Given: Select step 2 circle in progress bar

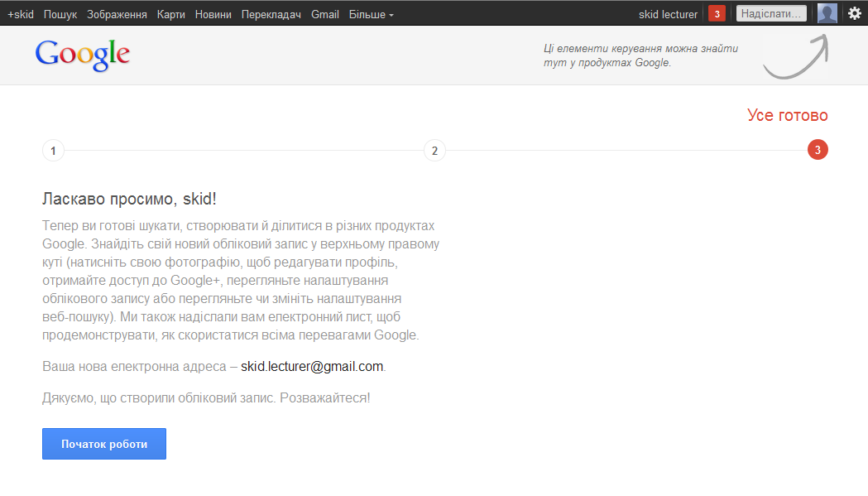Looking at the screenshot, I should 434,150.
